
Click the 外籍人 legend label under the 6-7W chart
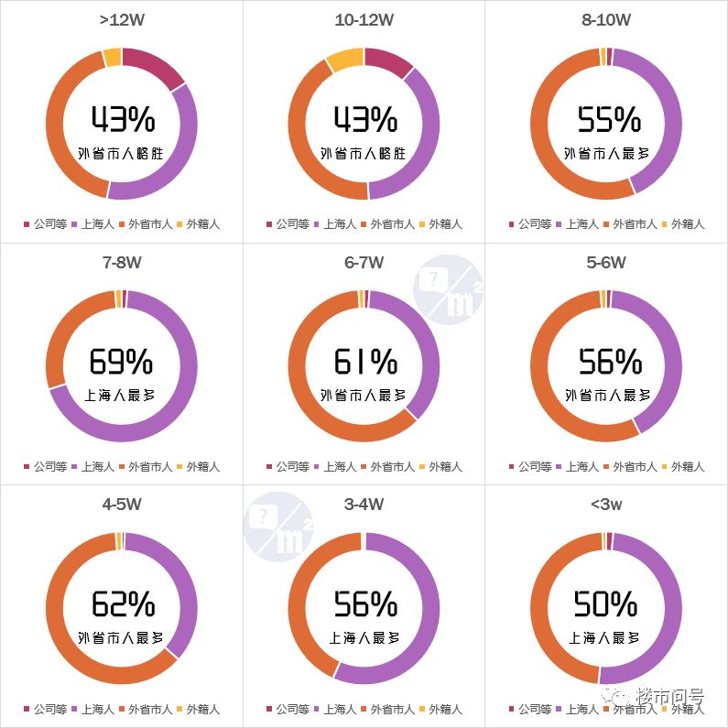(x=445, y=467)
